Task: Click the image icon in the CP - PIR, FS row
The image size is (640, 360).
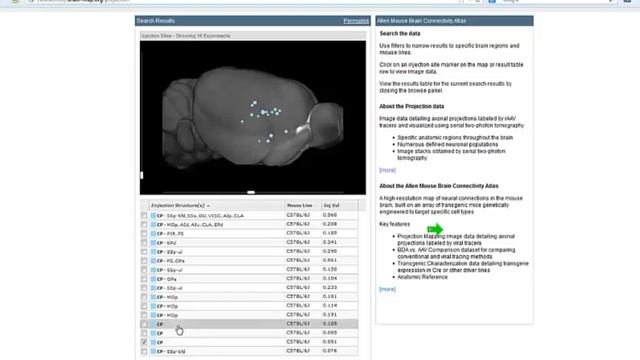Action: pyautogui.click(x=153, y=233)
